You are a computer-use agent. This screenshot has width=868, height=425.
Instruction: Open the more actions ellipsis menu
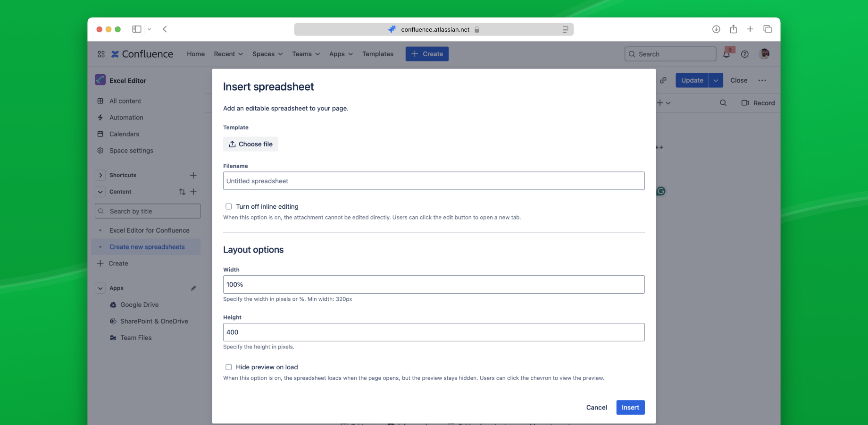click(x=762, y=80)
